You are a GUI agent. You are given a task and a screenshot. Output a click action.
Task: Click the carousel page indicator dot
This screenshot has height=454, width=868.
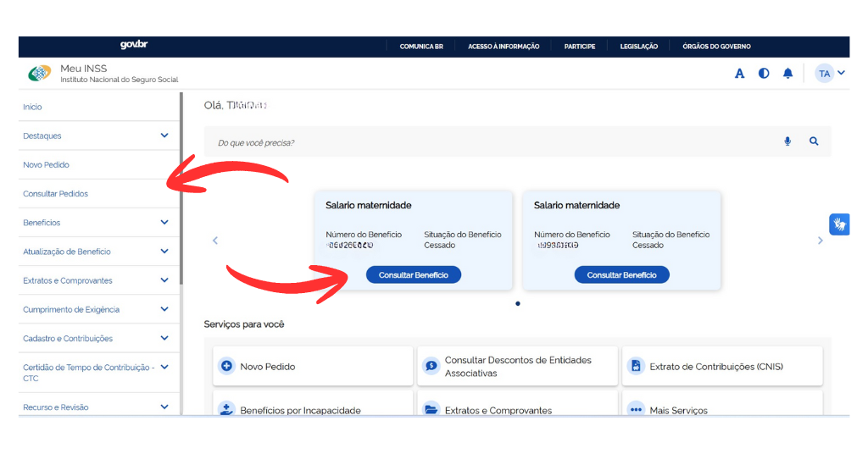tap(518, 303)
